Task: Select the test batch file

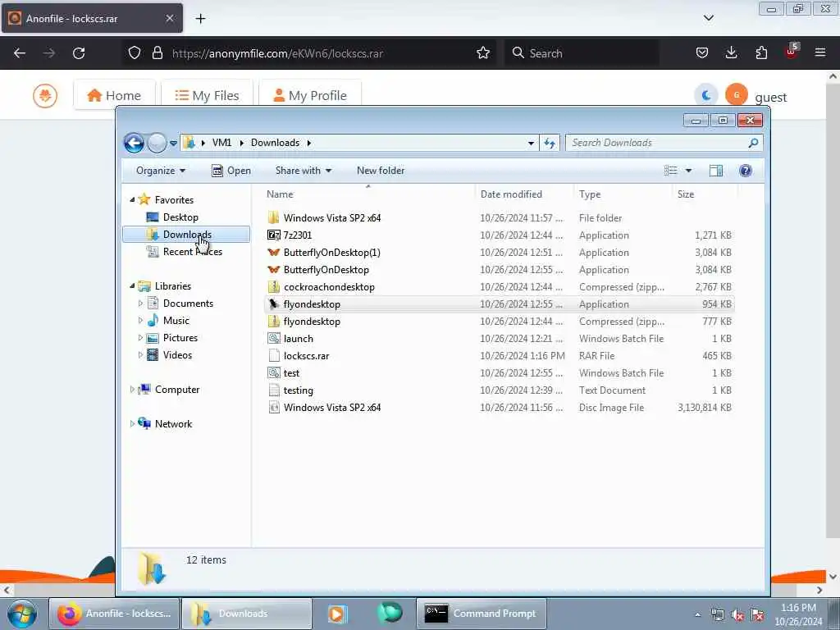Action: click(291, 373)
